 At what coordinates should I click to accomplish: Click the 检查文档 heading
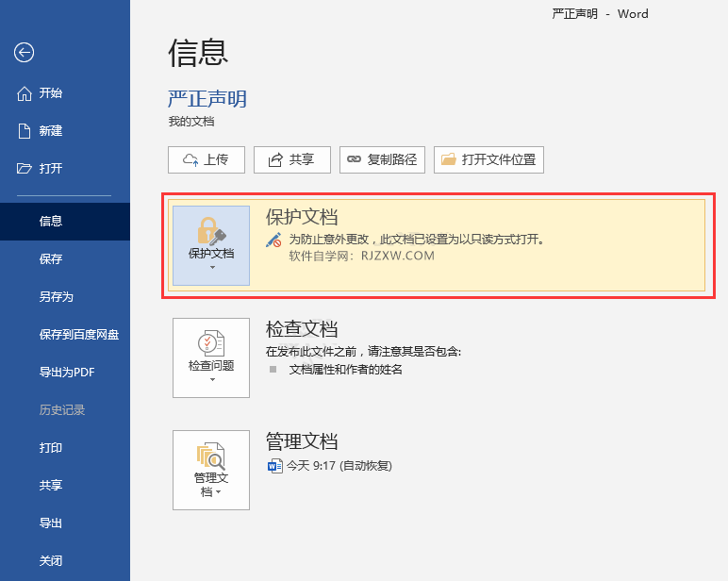click(x=302, y=329)
